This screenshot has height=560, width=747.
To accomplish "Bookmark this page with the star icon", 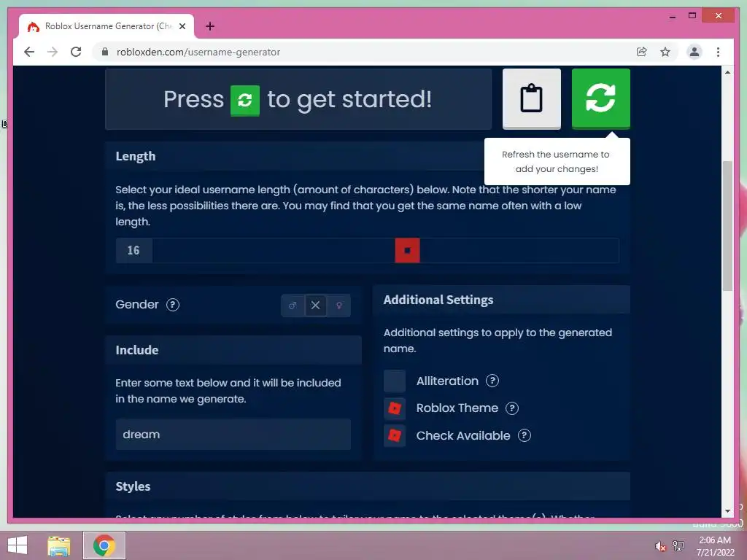I will point(665,52).
